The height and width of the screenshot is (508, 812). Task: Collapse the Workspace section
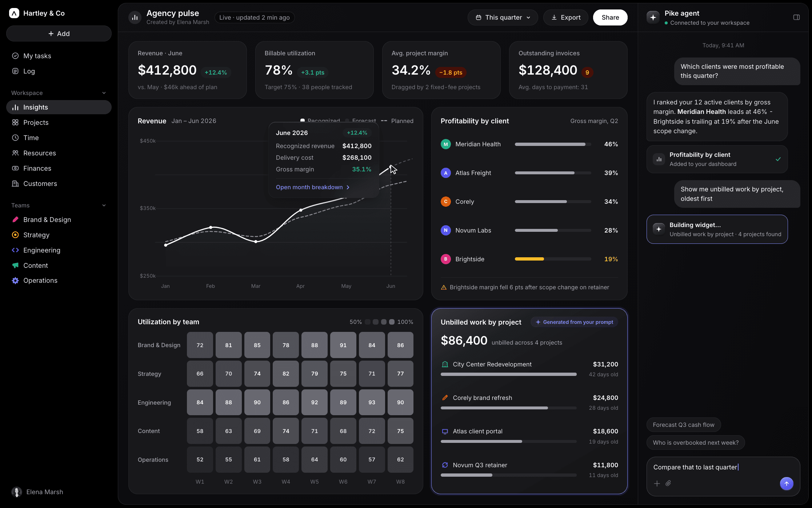click(104, 93)
